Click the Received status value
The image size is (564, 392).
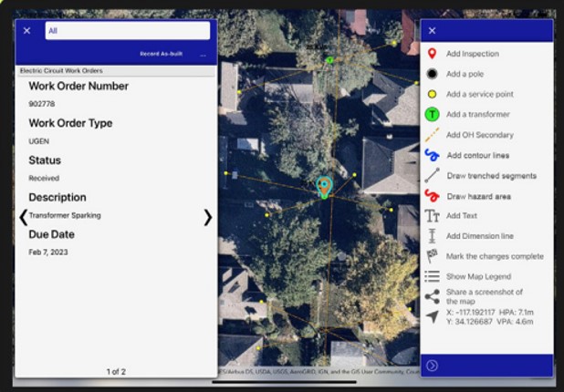tap(44, 178)
